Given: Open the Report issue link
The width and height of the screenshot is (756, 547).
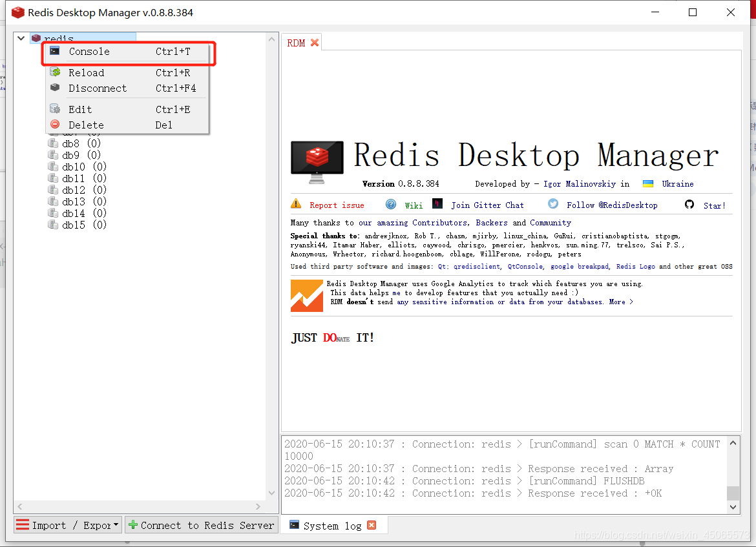Looking at the screenshot, I should click(337, 205).
